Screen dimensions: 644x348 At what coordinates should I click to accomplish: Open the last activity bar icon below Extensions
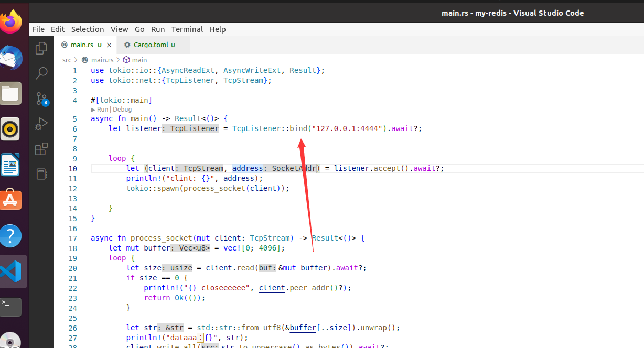41,174
